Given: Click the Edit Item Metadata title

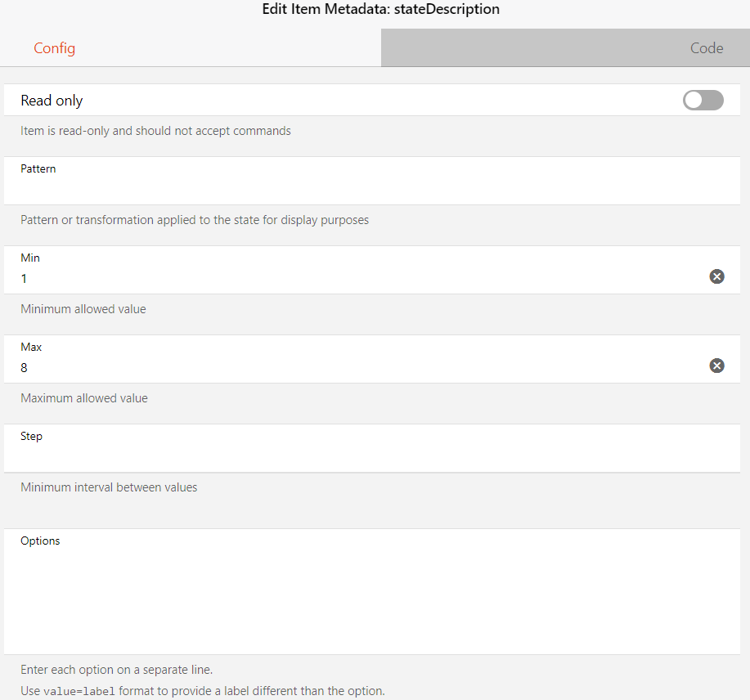Looking at the screenshot, I should (380, 10).
